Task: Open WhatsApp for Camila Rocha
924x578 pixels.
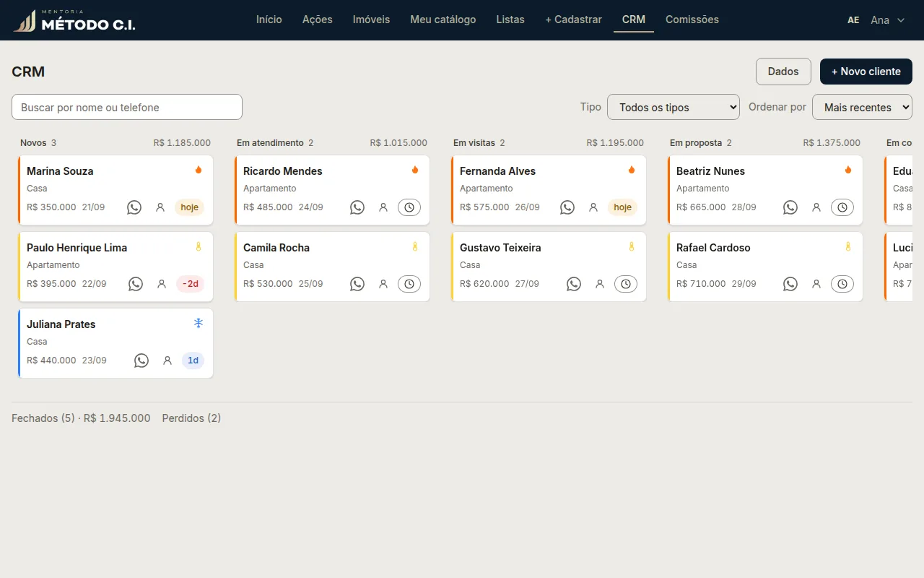Action: [357, 284]
